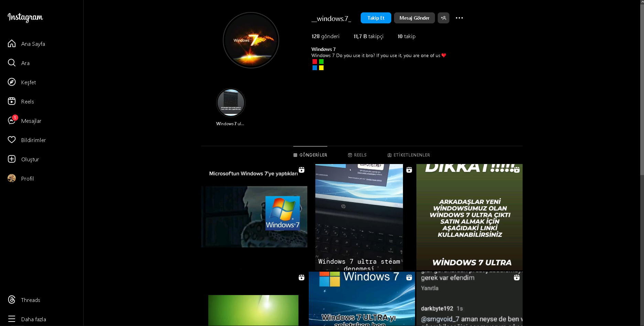Screen dimensions: 644x326
Task: Open Reels icon in sidebar
Action: coord(12,101)
